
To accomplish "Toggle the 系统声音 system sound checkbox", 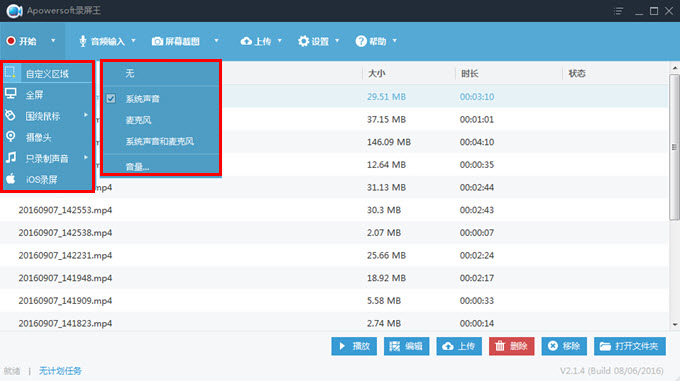I will 111,99.
